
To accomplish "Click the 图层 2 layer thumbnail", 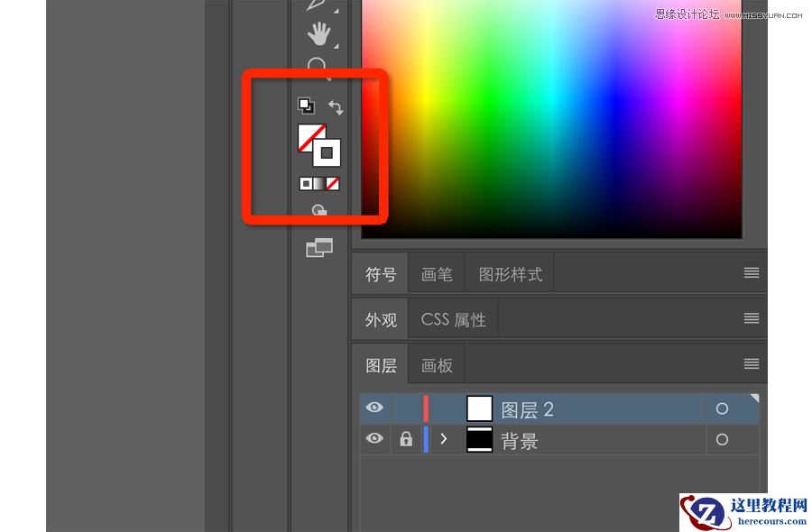I will pos(479,408).
